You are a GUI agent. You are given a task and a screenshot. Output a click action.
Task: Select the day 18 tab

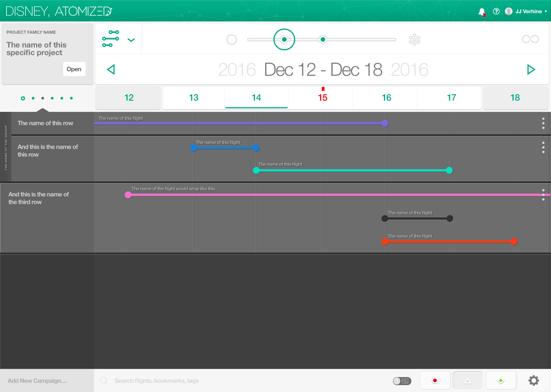point(516,98)
